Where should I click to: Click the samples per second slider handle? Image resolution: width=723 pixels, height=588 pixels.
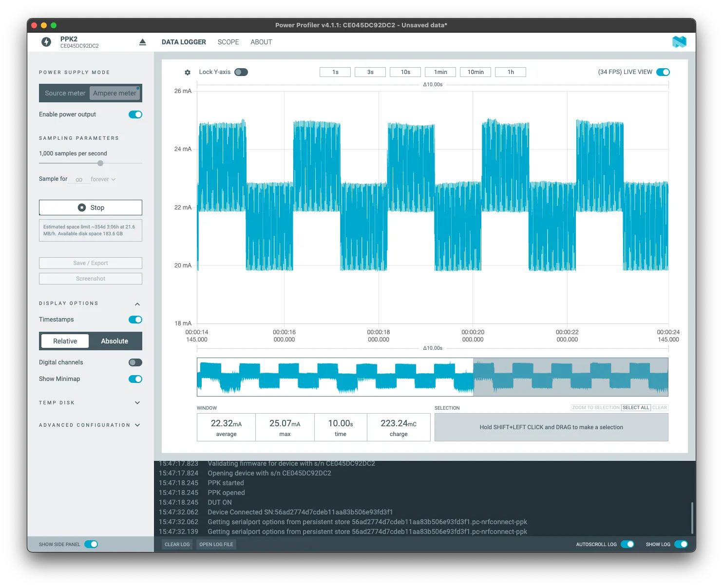pyautogui.click(x=100, y=163)
